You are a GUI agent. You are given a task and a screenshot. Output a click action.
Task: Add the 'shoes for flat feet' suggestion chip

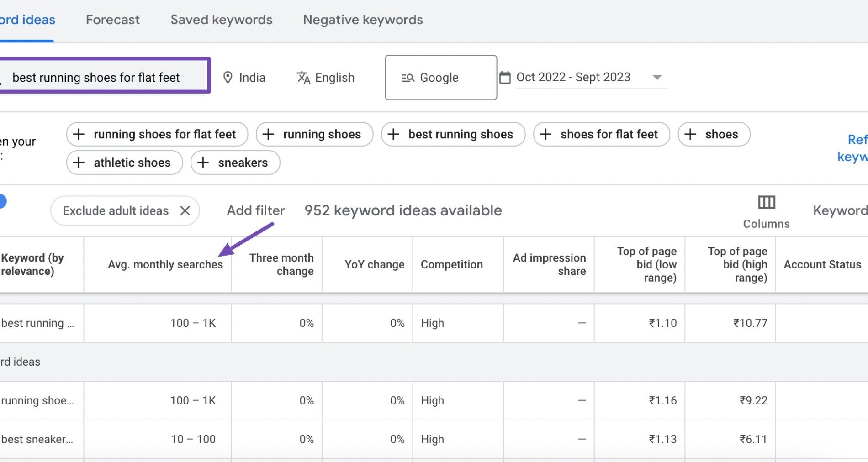coord(601,134)
